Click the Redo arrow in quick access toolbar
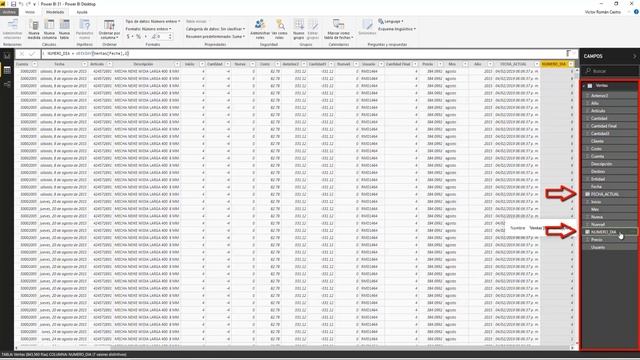640x360 pixels. pyautogui.click(x=27, y=4)
